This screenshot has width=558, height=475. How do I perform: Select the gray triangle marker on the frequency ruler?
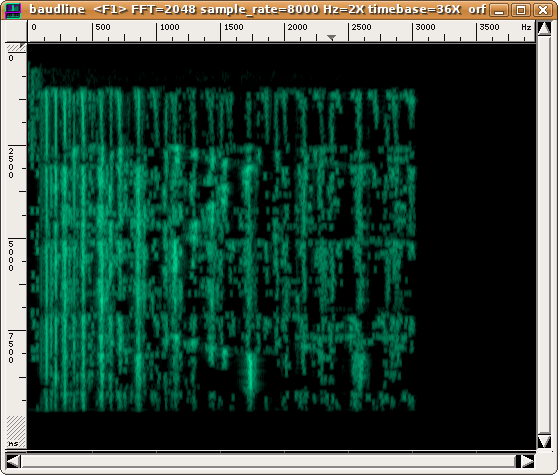[x=331, y=37]
